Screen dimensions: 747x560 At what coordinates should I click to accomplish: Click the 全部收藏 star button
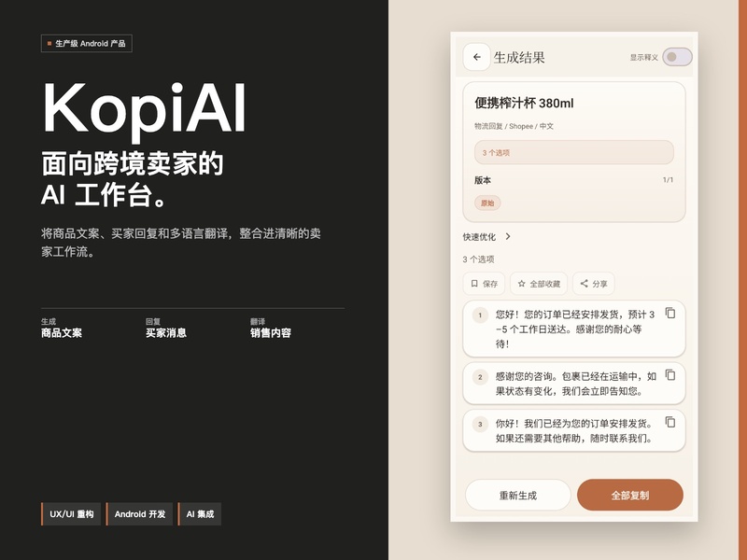[x=539, y=284]
